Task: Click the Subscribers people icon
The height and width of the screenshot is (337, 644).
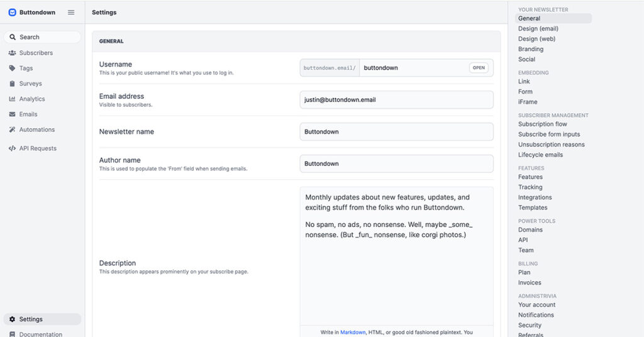Action: point(13,53)
